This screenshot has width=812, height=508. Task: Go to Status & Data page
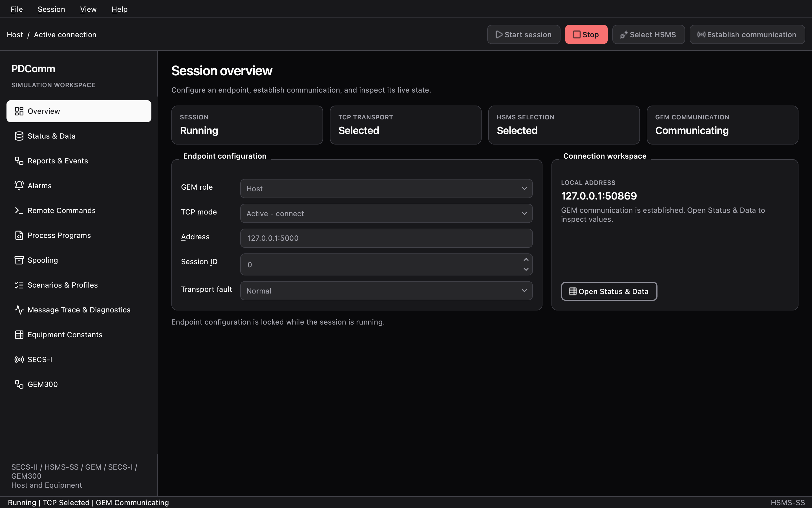tap(79, 136)
